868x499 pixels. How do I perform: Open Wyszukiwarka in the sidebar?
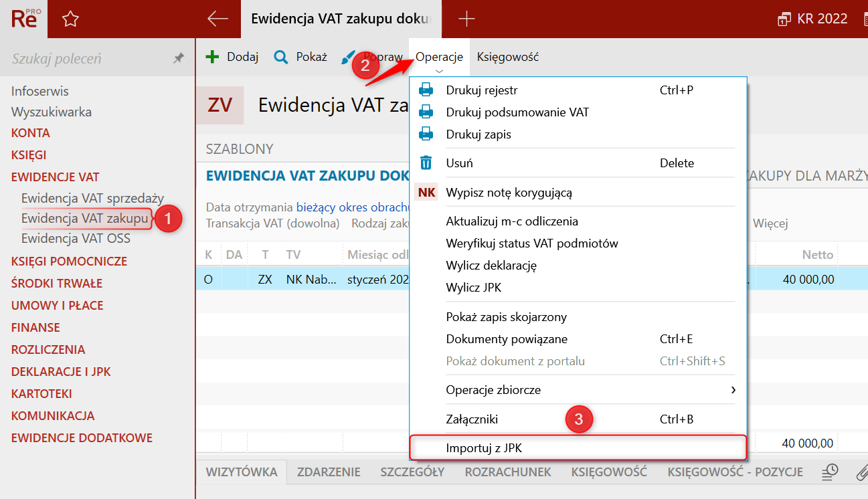pos(52,112)
